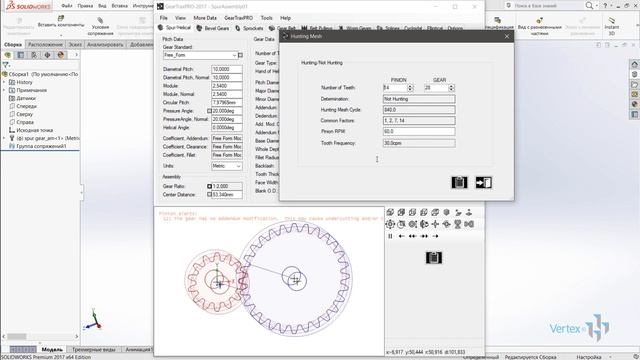Image resolution: width=640 pixels, height=360 pixels.
Task: Switch to the Сборка tab in SolidWorks
Action: pos(13,44)
